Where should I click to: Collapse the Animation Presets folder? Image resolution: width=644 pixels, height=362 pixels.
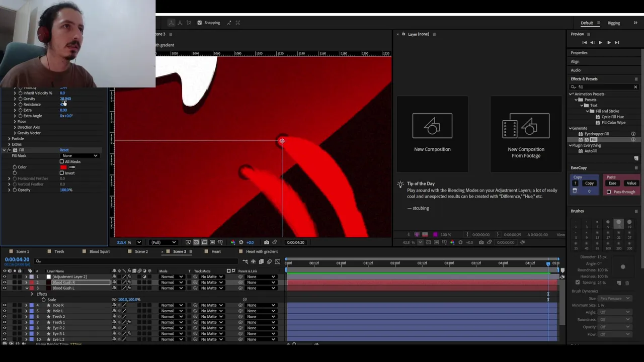click(571, 94)
